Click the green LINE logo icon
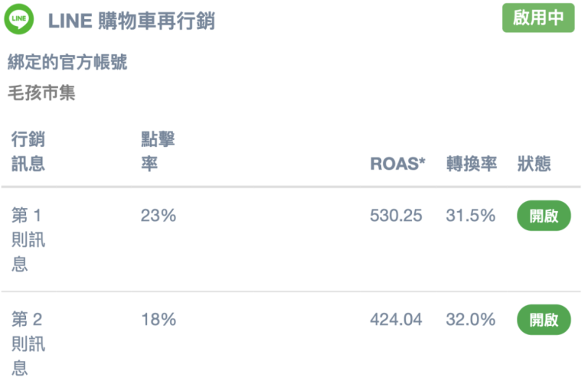Viewport: 588px width, 387px height. [x=18, y=18]
